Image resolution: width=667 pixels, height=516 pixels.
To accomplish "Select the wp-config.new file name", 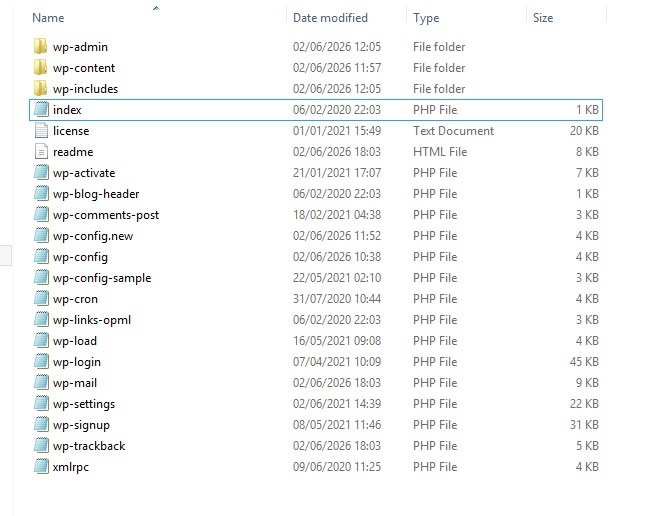I will tap(93, 236).
